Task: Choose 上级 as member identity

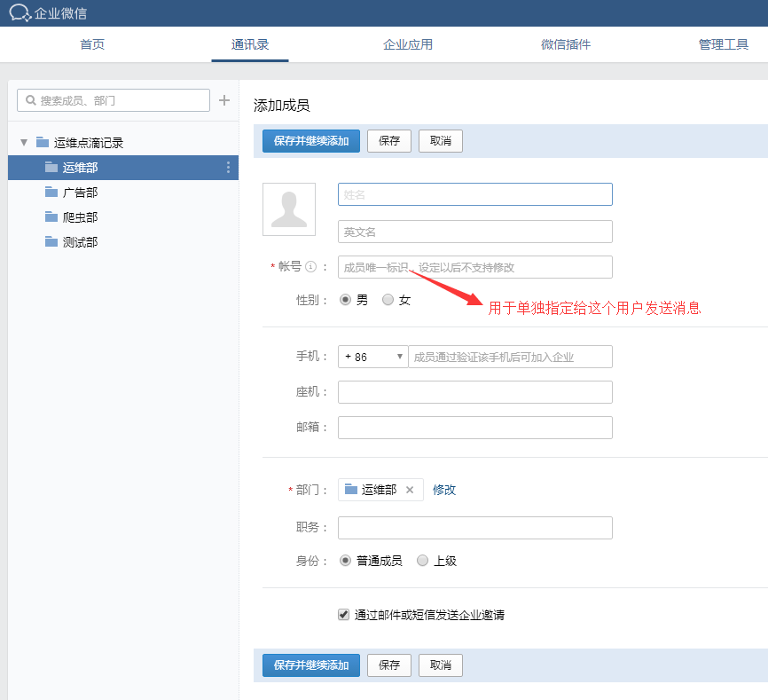Action: [422, 560]
